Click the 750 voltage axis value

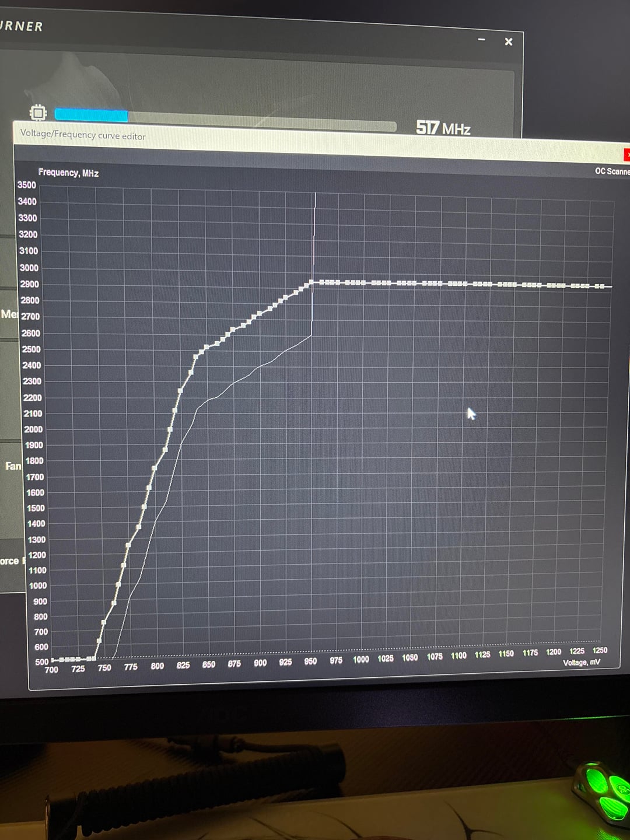point(104,668)
